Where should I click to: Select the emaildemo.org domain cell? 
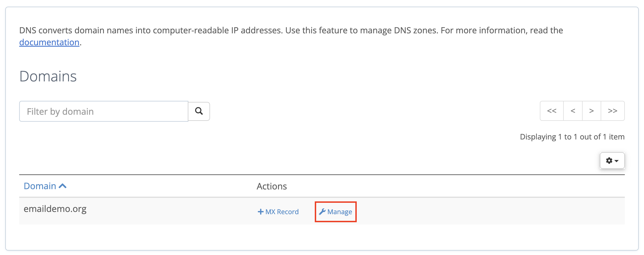click(55, 209)
